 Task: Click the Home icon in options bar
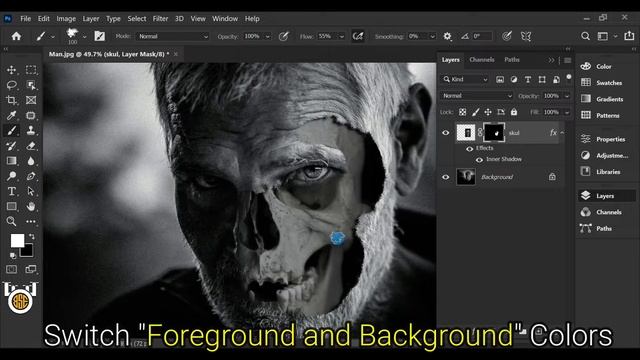[16, 36]
